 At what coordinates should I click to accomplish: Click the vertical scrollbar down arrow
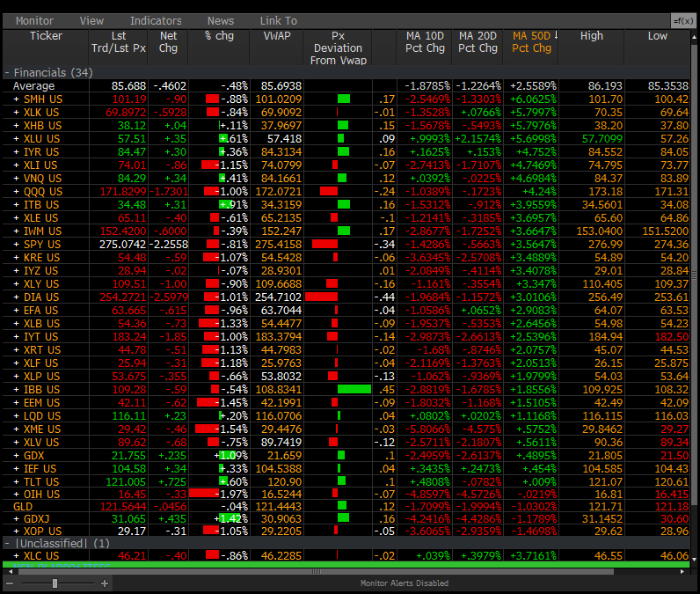point(694,559)
